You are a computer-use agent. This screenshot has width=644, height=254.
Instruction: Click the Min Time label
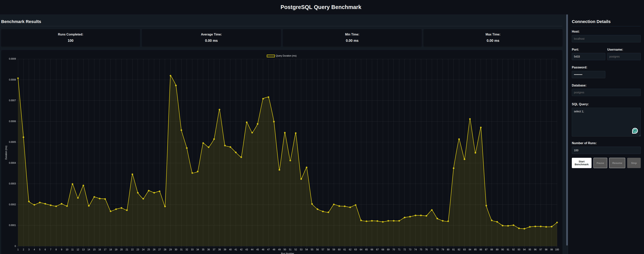(352, 35)
